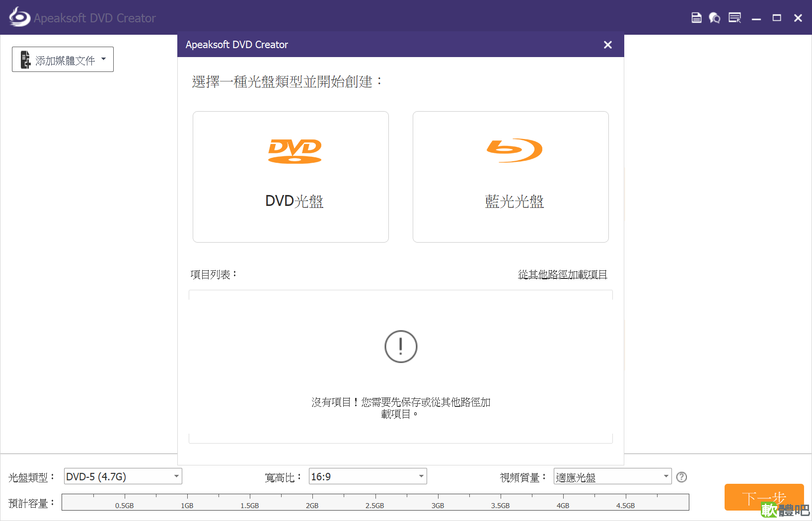The image size is (812, 521).
Task: Close the main Apeaksoft DVD Creator window
Action: coord(798,18)
